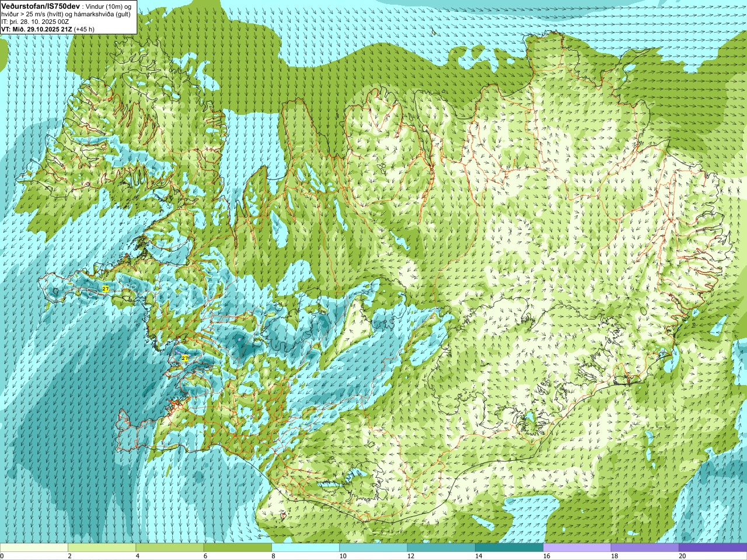Click the legend tick label "8"
Image resolution: width=747 pixels, height=560 pixels.
[273, 556]
